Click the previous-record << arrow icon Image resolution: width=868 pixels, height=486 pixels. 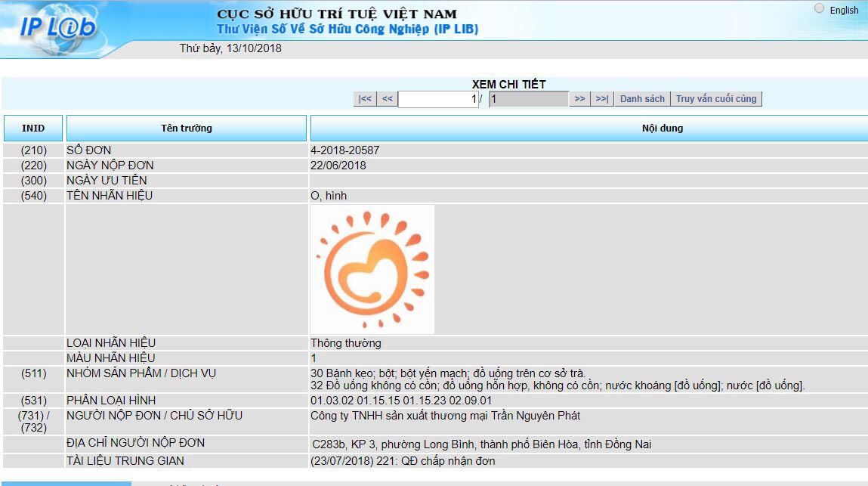(x=386, y=98)
